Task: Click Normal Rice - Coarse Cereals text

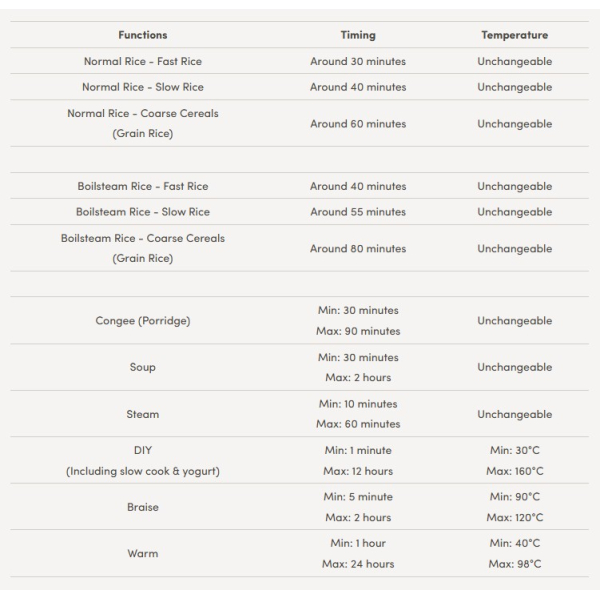Action: point(143,113)
